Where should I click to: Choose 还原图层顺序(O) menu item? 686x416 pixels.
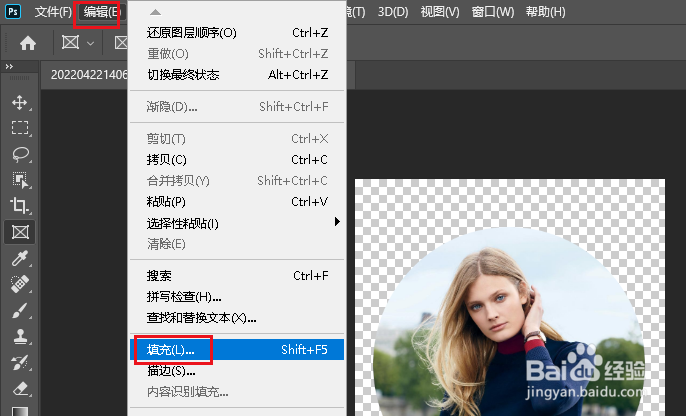(237, 33)
